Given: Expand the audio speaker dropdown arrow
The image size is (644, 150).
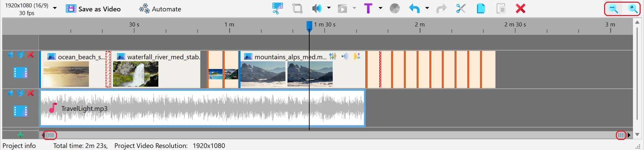Looking at the screenshot, I should (329, 8).
